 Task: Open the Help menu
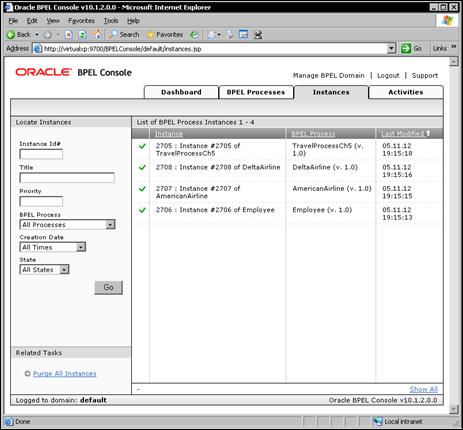click(133, 21)
